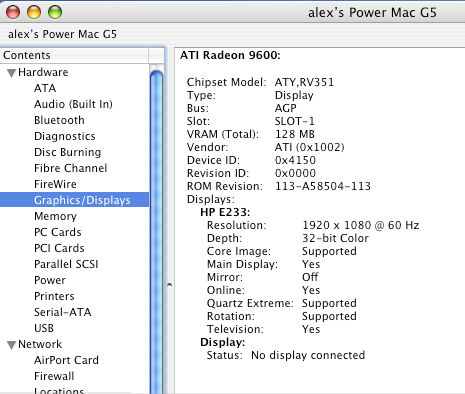Click the 1920 x 1080 @ 60 Hz value
465x394 pixels.
point(361,225)
